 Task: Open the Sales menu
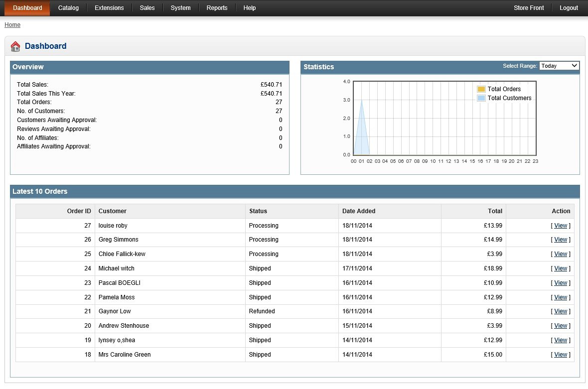(147, 8)
